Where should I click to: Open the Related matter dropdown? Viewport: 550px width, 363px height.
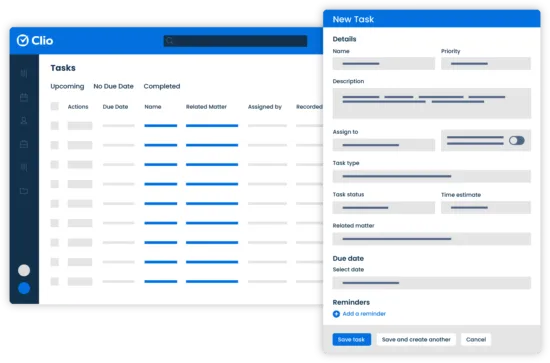pyautogui.click(x=432, y=239)
